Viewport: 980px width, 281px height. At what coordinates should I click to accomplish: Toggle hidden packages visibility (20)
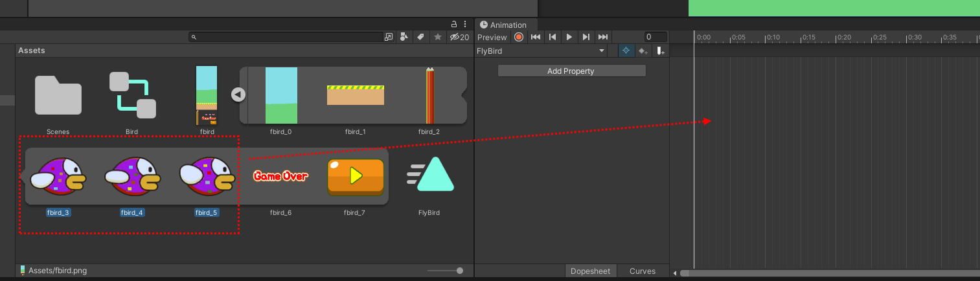[x=459, y=37]
